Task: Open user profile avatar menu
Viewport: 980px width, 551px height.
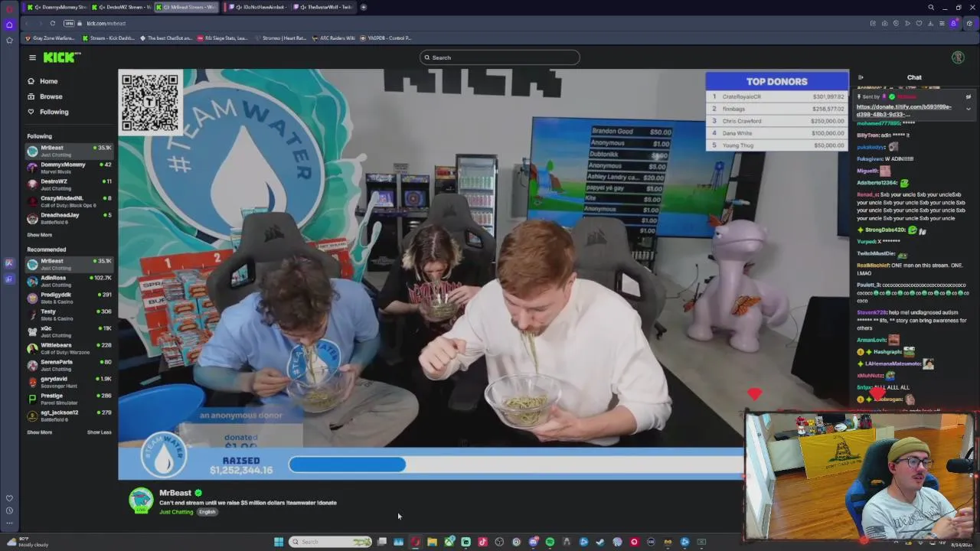Action: pos(957,57)
